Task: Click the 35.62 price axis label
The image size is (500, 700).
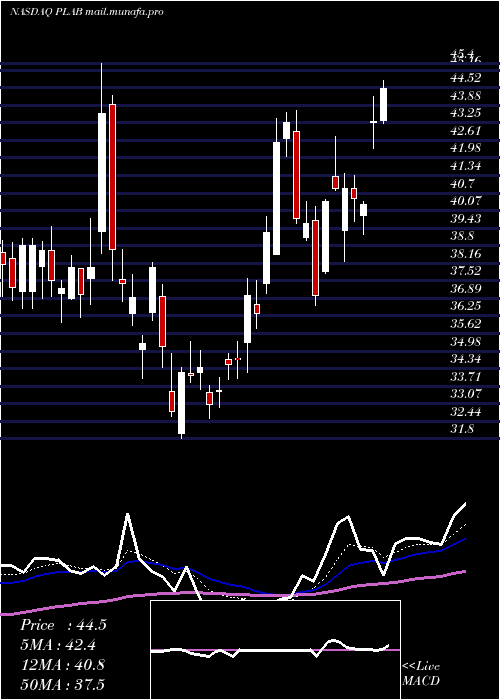Action: coord(466,324)
